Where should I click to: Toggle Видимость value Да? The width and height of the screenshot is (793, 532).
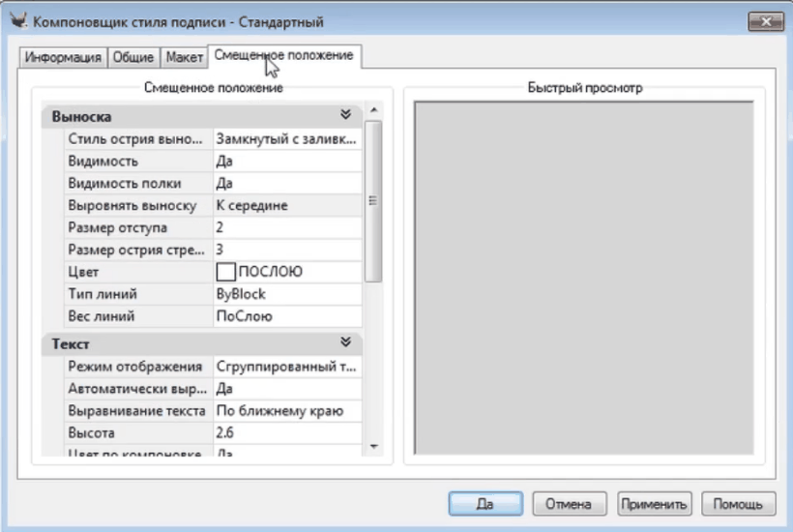(x=287, y=161)
